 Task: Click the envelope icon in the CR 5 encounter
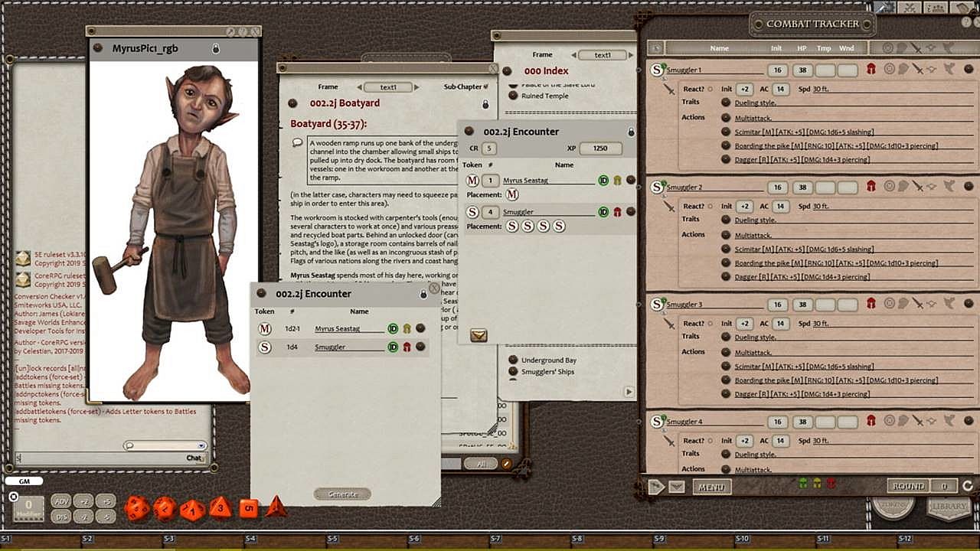click(x=479, y=335)
